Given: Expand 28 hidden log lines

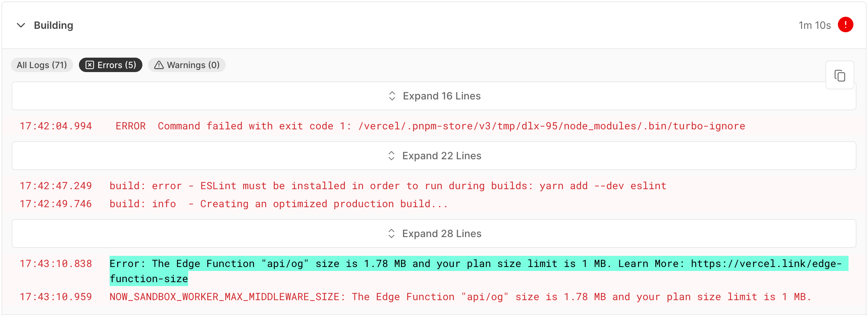Looking at the screenshot, I should coord(434,233).
